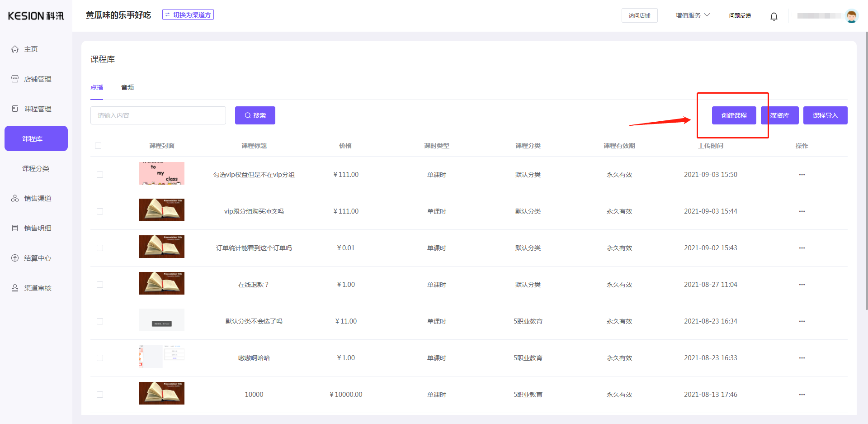The height and width of the screenshot is (424, 868).
Task: Click the vertical page scrollbar
Action: 866,172
